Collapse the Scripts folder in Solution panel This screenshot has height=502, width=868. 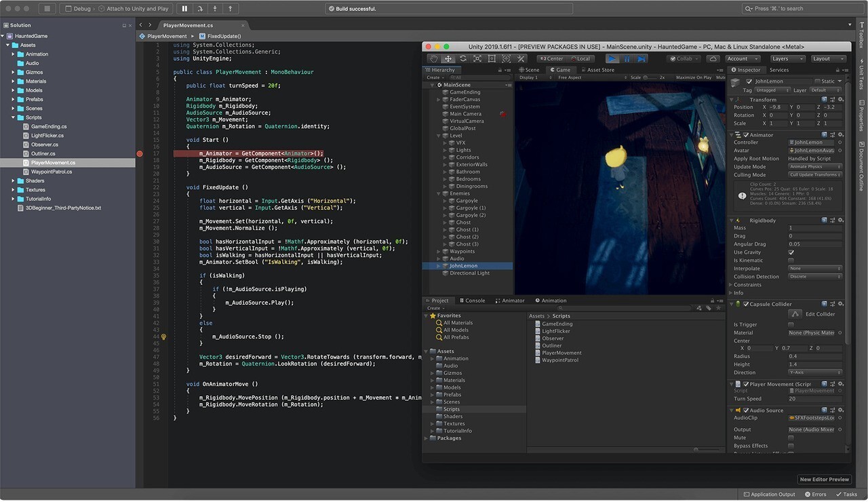click(x=14, y=117)
